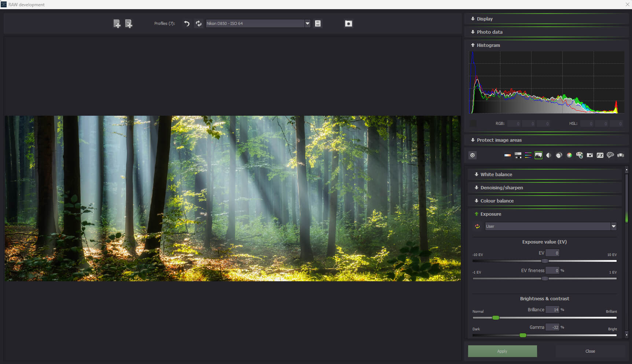Open the Exposure User preset dropdown
632x364 pixels.
[613, 226]
